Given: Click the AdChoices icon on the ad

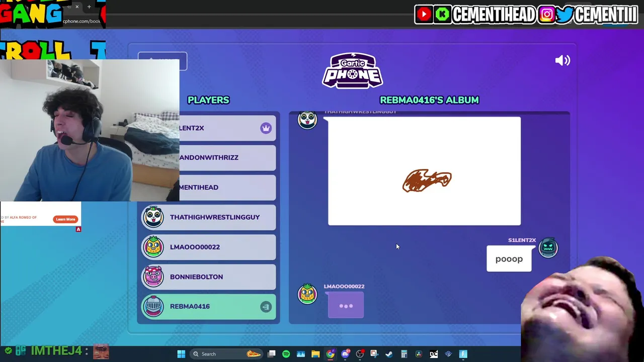Looking at the screenshot, I should click(x=78, y=229).
